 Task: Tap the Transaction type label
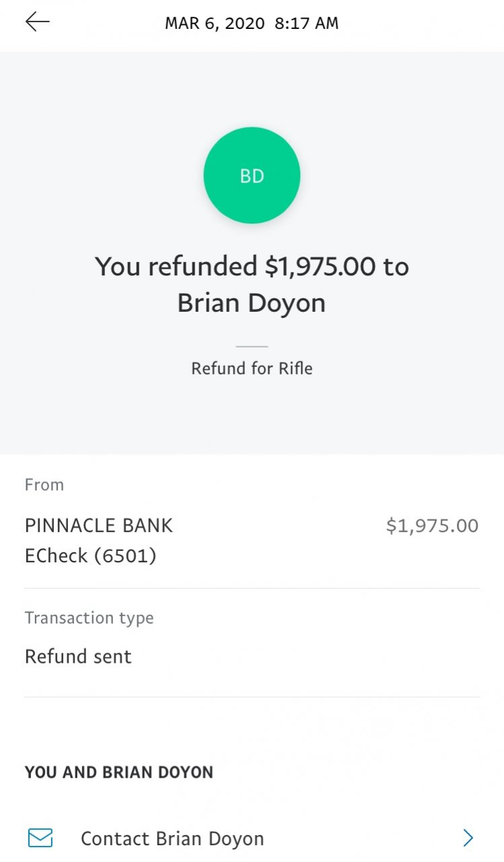point(89,618)
